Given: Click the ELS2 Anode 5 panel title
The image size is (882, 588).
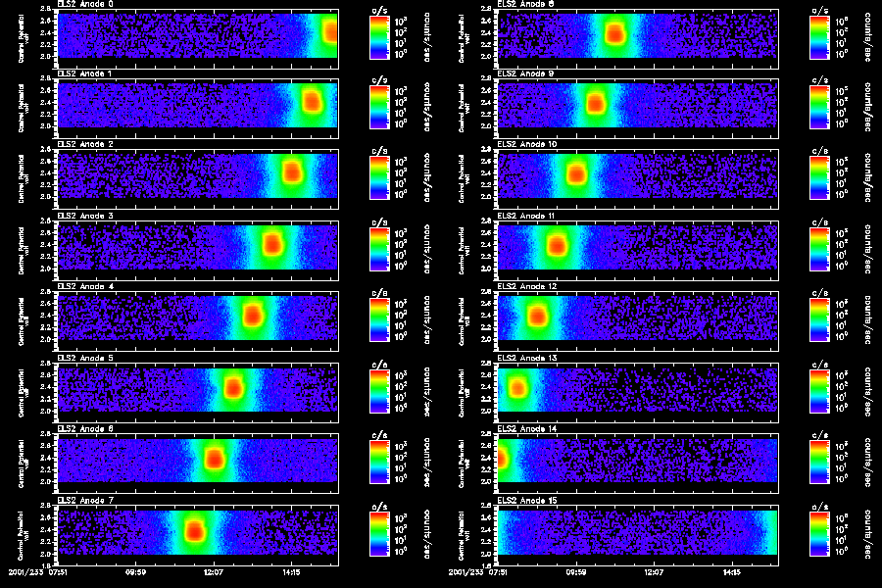Looking at the screenshot, I should [85, 359].
